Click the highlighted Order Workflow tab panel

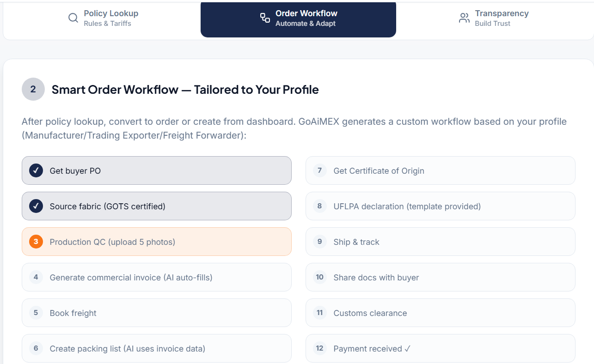point(298,19)
